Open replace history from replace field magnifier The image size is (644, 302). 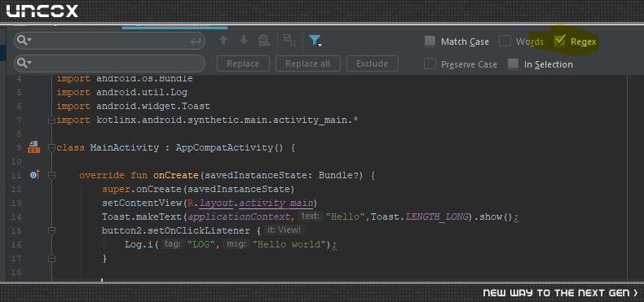tap(24, 63)
